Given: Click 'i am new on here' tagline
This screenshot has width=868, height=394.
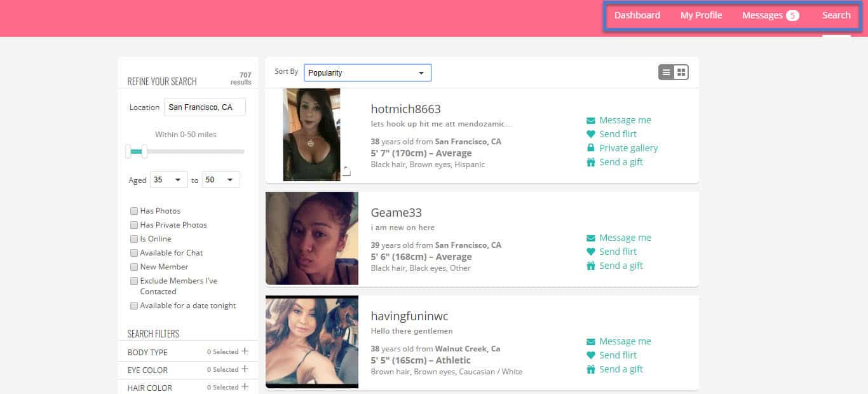Looking at the screenshot, I should (403, 228).
